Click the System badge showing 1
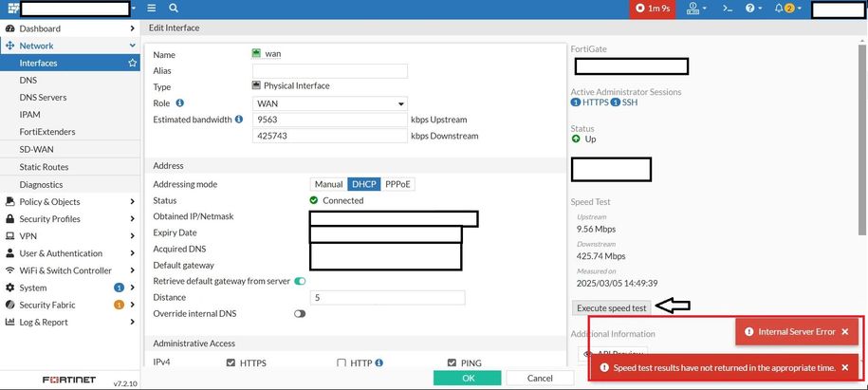The height and width of the screenshot is (390, 868). 119,288
